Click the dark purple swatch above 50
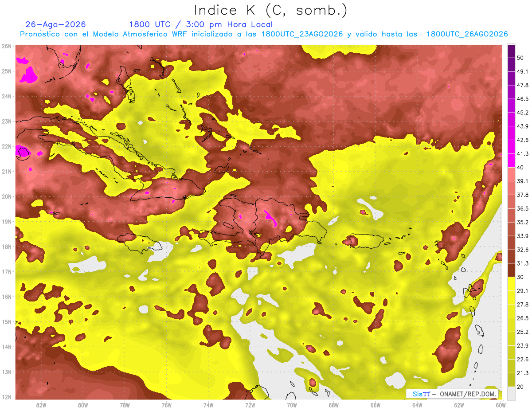532x411 pixels. coord(512,51)
